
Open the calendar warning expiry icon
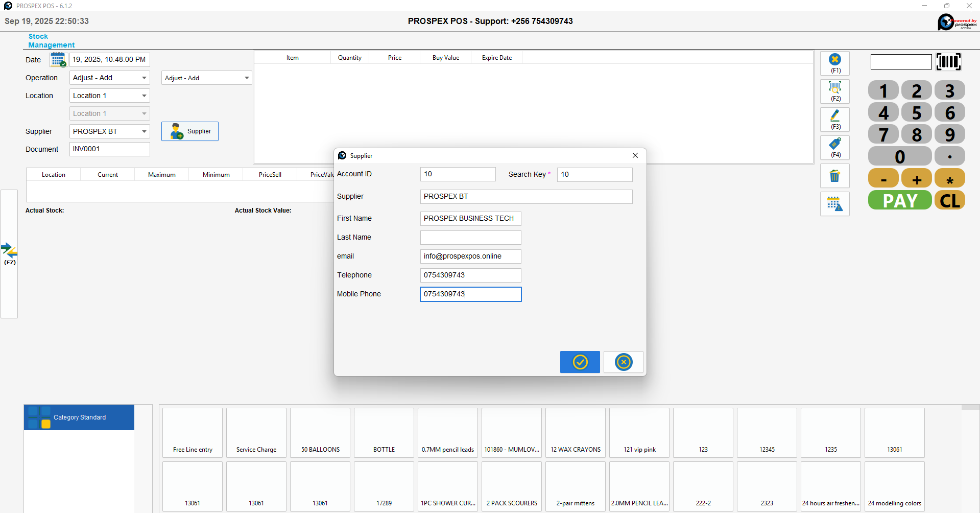[835, 204]
